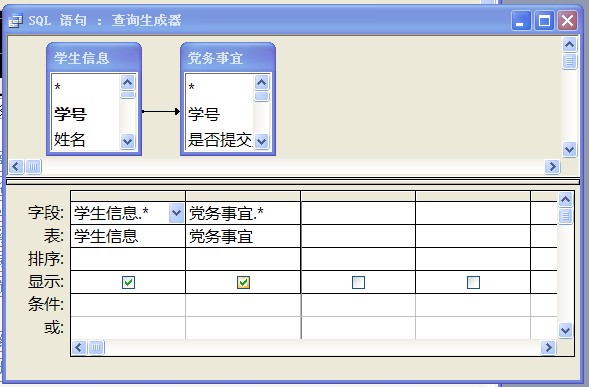Uncheck show checkbox for 学生信息 column
589x387 pixels.
128,282
